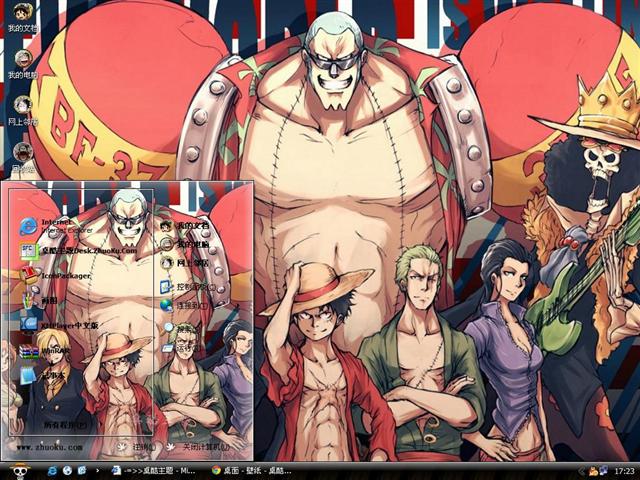Click the skull straw-hat start button
The image size is (640, 480).
tap(20, 471)
